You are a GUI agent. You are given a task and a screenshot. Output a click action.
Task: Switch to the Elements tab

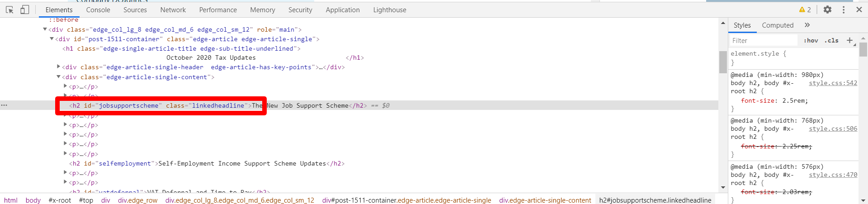point(59,9)
